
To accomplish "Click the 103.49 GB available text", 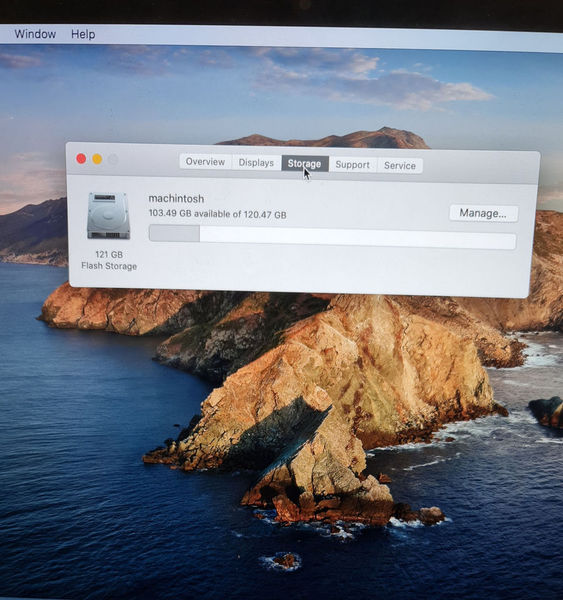I will point(217,214).
